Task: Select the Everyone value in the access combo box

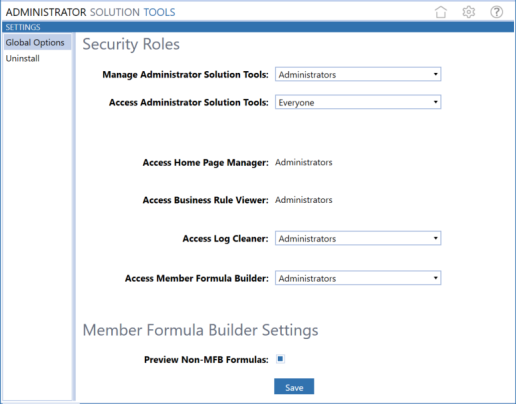Action: point(296,102)
